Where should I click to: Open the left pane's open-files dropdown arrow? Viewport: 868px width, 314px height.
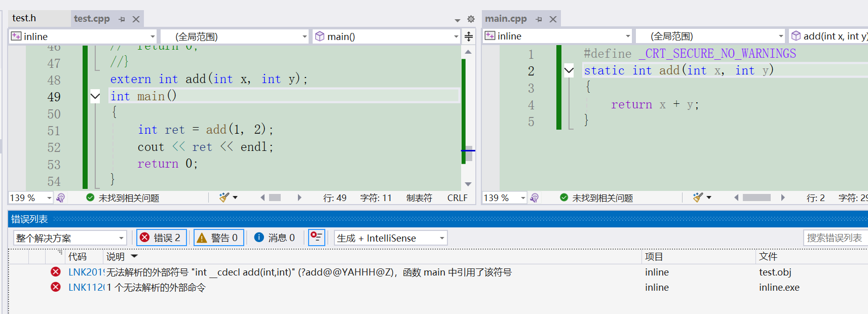(x=457, y=20)
